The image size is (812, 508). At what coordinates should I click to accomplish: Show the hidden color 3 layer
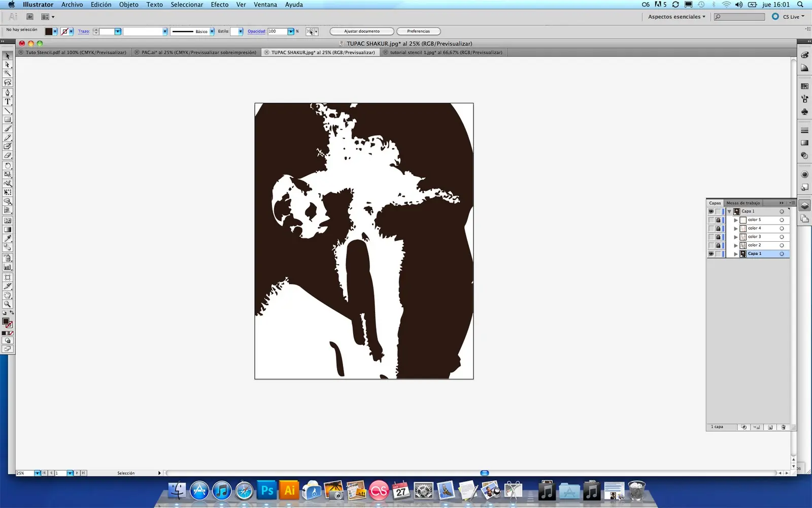(x=711, y=237)
